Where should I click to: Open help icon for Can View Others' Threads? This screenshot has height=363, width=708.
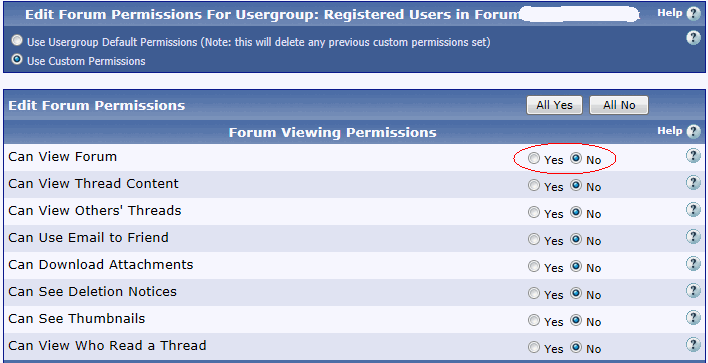[693, 210]
